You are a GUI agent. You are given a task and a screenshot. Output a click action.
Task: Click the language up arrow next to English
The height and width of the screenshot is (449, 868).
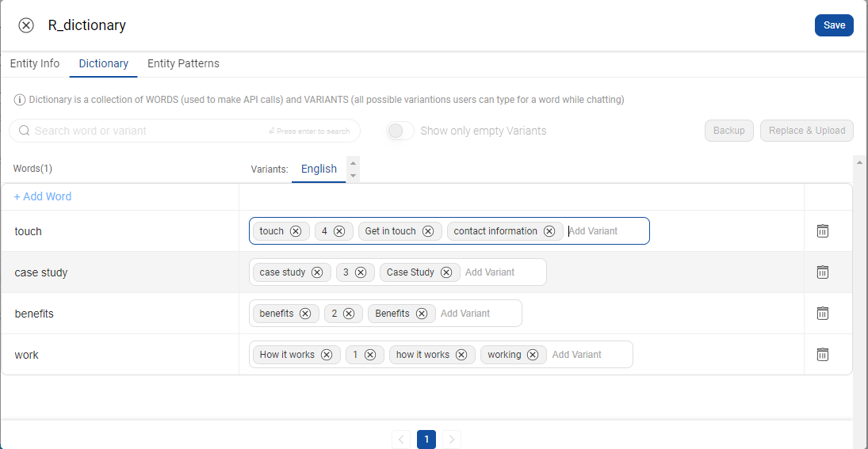click(x=354, y=162)
